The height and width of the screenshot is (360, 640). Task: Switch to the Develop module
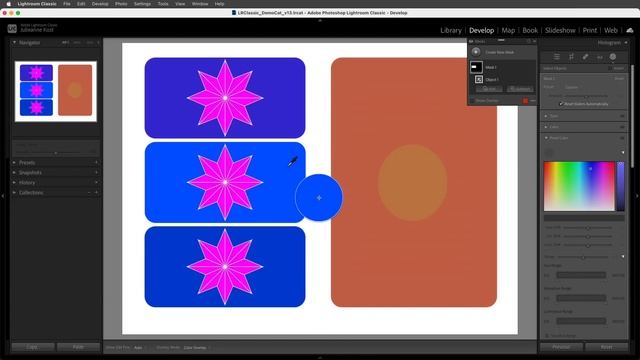point(481,30)
